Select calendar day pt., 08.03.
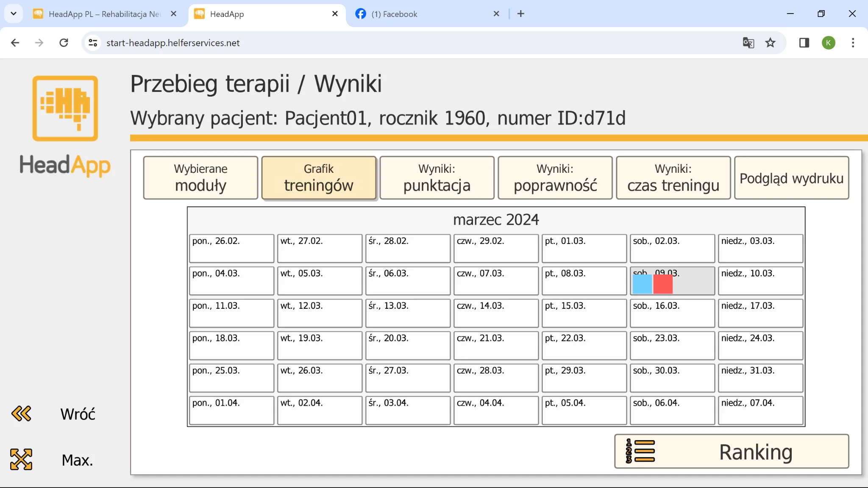 [x=584, y=281]
